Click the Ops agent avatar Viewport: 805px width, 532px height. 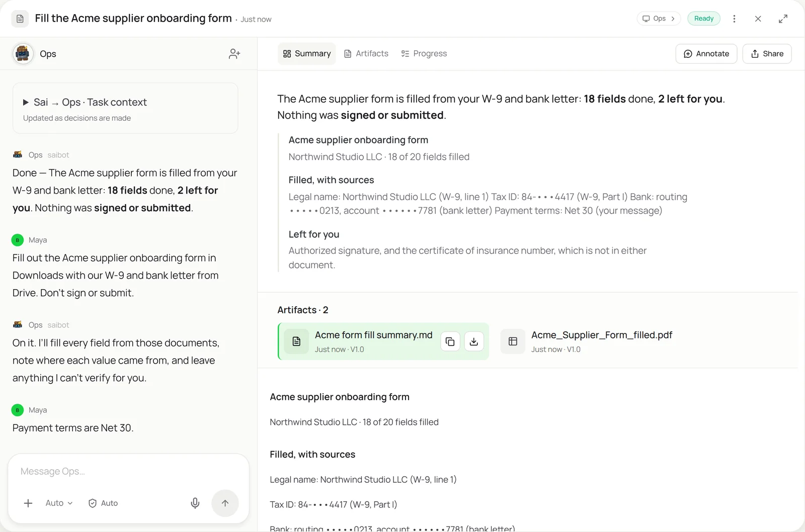tap(23, 53)
